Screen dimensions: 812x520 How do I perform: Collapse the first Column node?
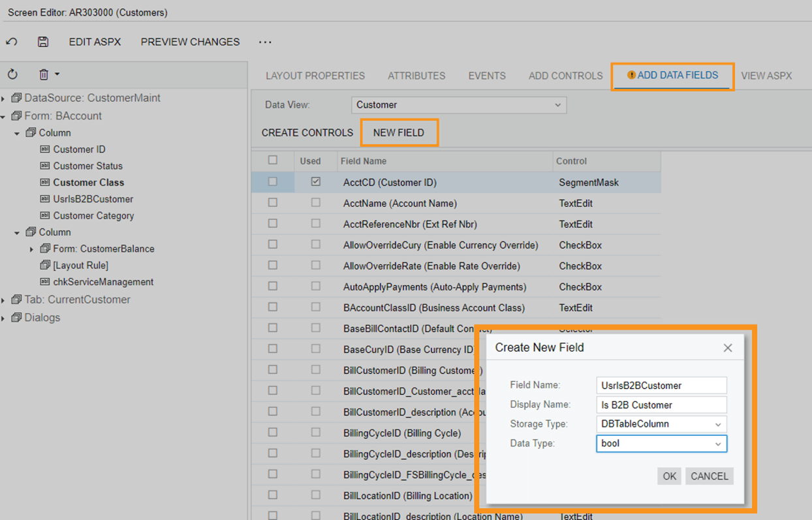tap(18, 133)
